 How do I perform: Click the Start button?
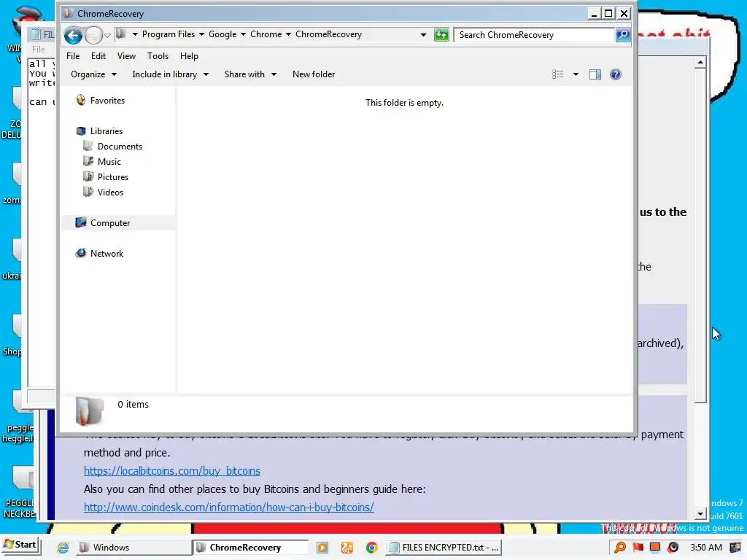point(20,545)
